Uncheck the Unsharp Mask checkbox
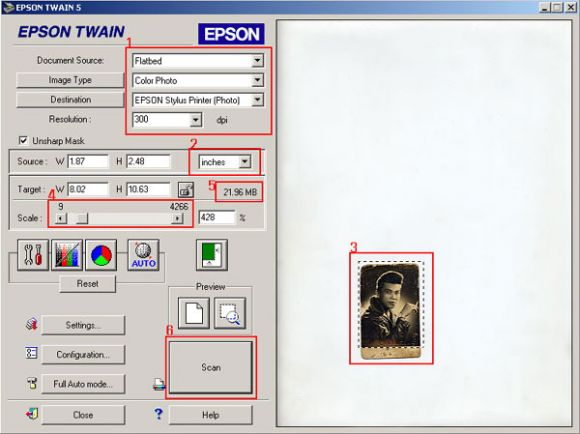This screenshot has height=434, width=580. [23, 141]
